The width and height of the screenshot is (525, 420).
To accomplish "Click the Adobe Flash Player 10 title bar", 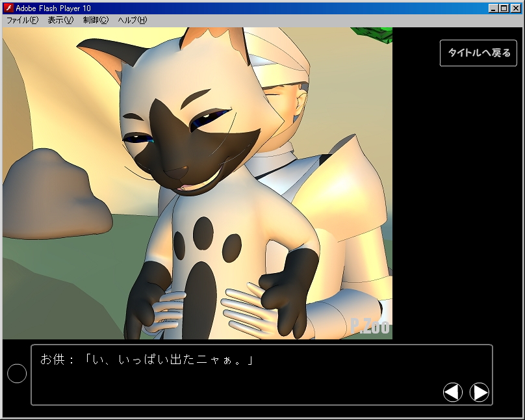I will 247,8.
